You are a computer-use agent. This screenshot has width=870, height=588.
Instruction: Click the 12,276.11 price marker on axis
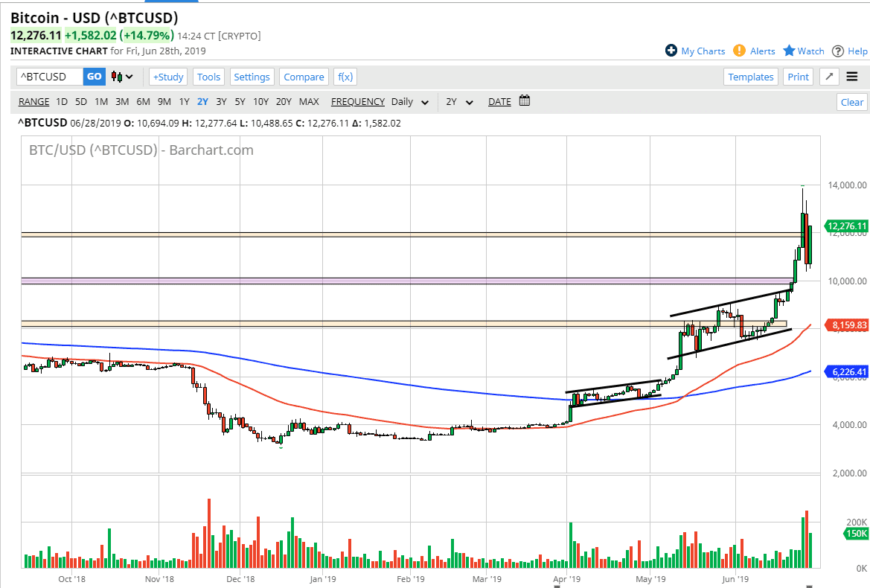coord(846,226)
